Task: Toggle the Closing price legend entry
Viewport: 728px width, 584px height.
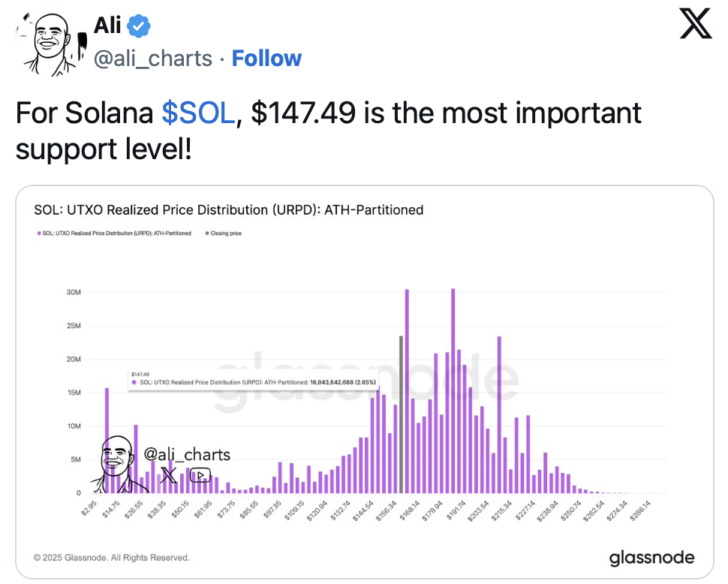Action: click(224, 233)
